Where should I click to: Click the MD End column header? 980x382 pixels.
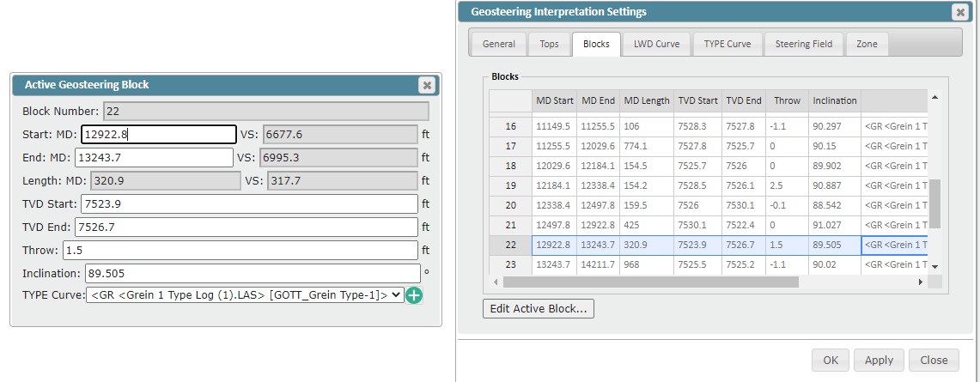pyautogui.click(x=598, y=100)
